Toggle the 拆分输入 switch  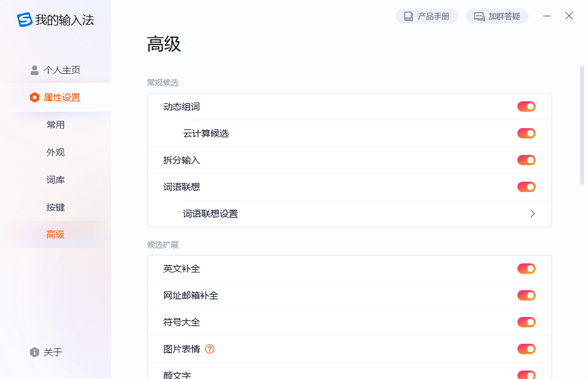point(527,159)
